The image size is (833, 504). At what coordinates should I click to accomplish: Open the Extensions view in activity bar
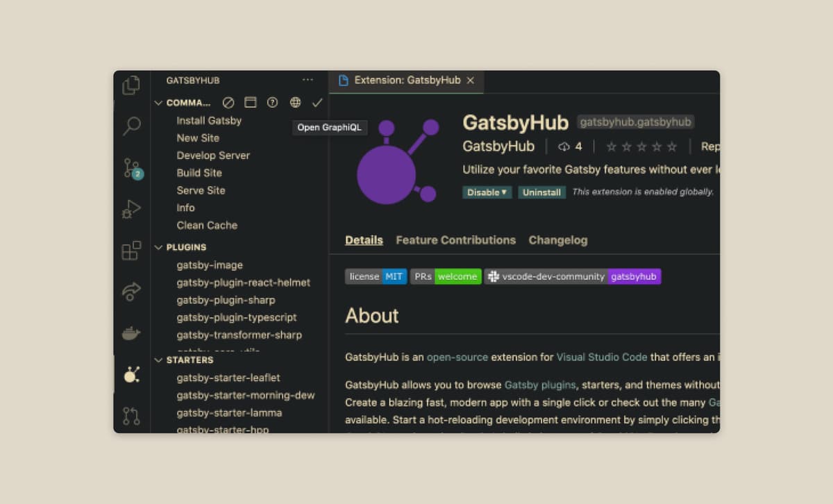coord(131,251)
